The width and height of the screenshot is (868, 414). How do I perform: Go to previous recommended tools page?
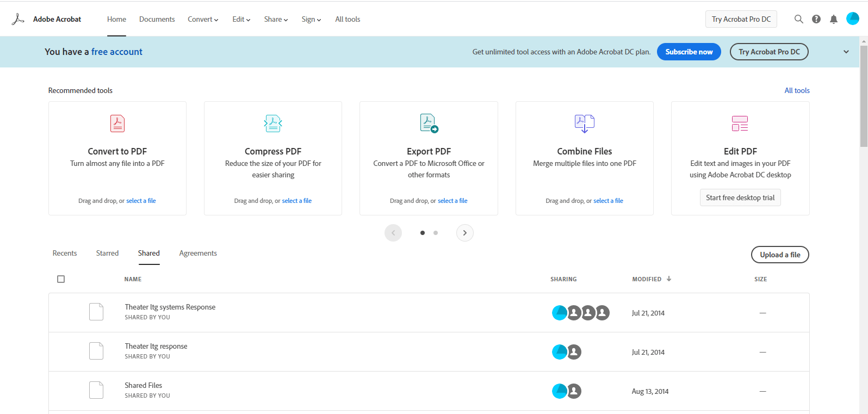(x=393, y=233)
